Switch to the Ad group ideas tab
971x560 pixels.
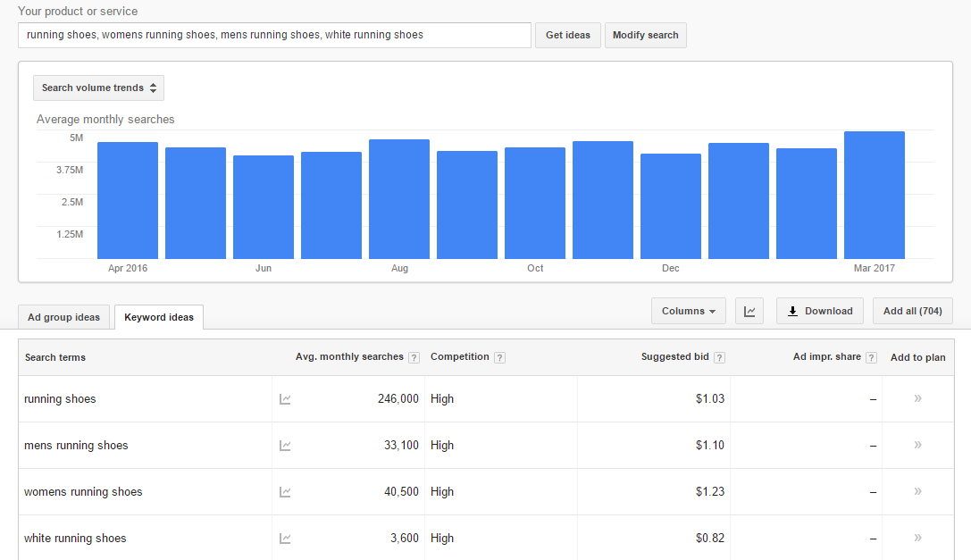[x=63, y=317]
